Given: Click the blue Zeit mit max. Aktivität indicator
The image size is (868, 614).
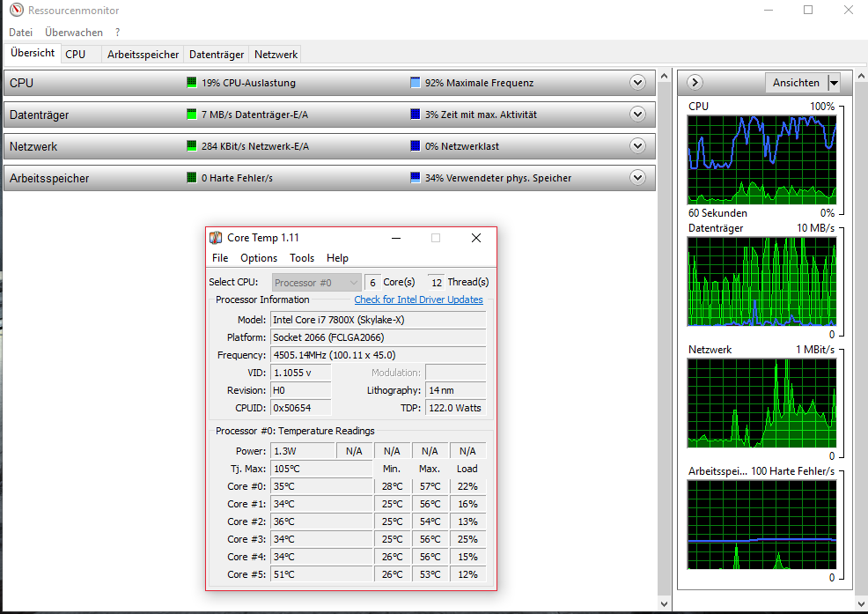Looking at the screenshot, I should pyautogui.click(x=416, y=115).
